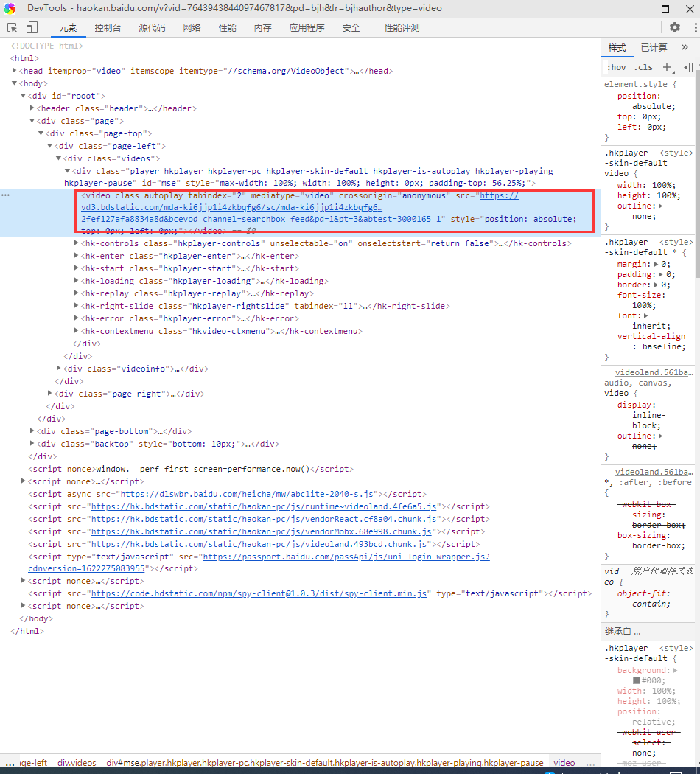Click the styles pane vertical scrollbar
The width and height of the screenshot is (700, 774).
pos(697,172)
